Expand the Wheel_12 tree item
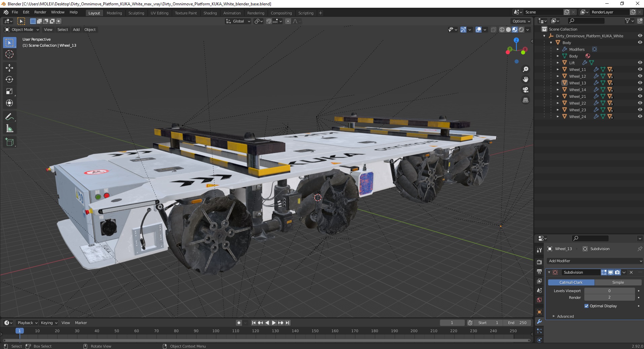 558,76
